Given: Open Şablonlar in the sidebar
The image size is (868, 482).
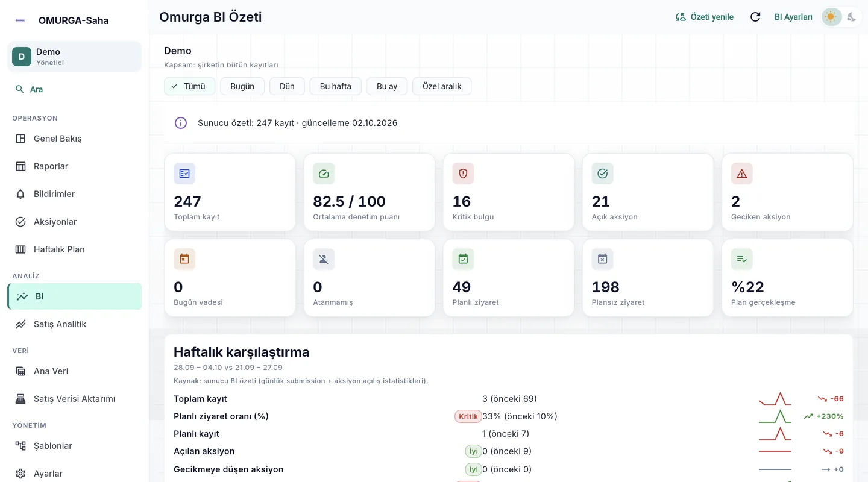Looking at the screenshot, I should [x=75, y=446].
